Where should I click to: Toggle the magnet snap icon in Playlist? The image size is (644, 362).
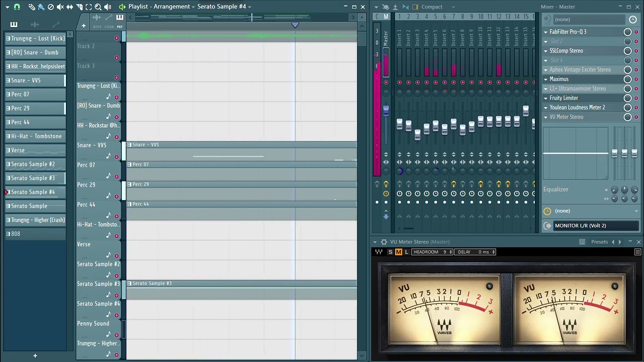coord(17,7)
